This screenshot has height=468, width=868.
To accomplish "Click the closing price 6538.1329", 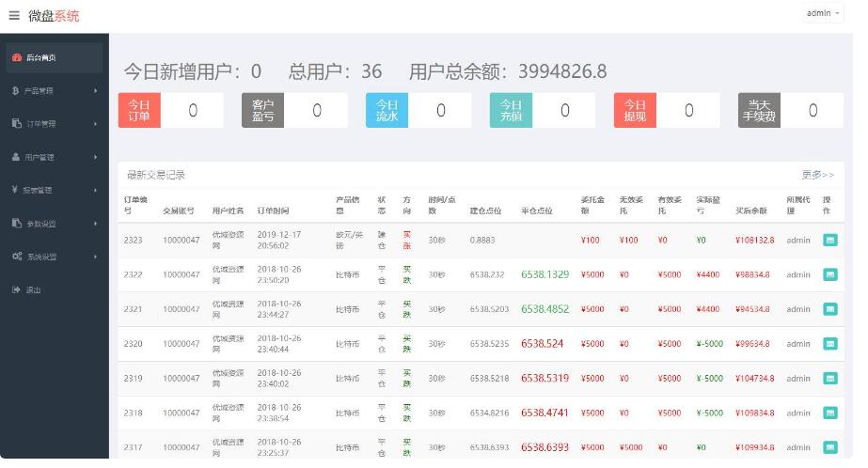I will 544,274.
